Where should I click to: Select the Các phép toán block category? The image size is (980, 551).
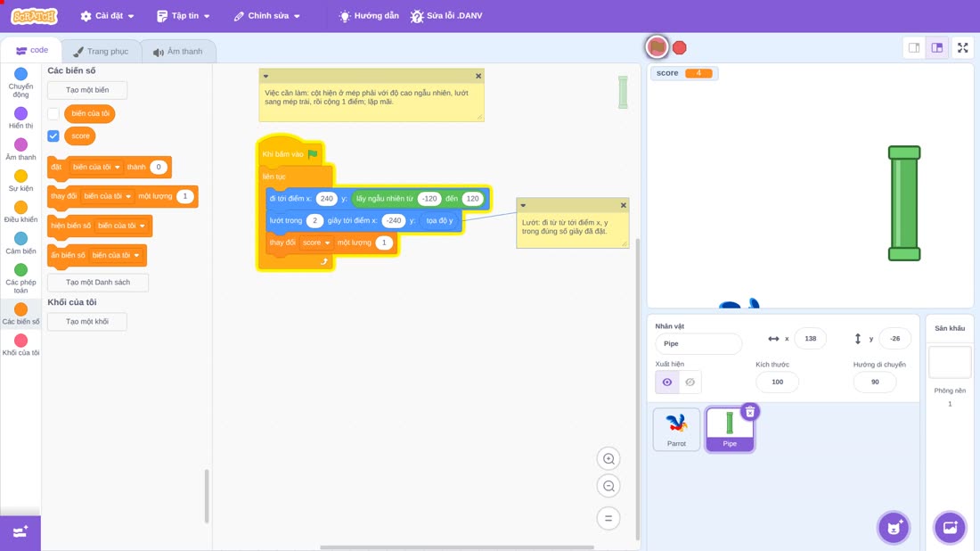pyautogui.click(x=20, y=278)
